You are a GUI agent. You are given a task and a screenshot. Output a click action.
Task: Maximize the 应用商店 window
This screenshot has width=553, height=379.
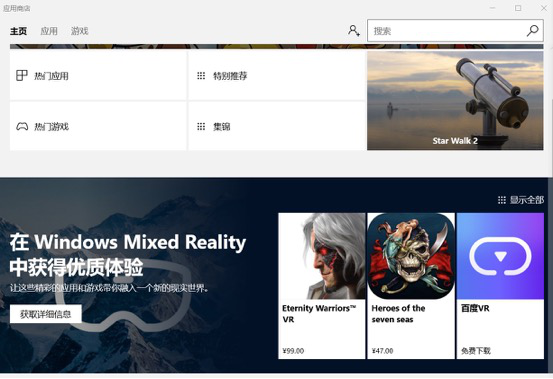(518, 8)
